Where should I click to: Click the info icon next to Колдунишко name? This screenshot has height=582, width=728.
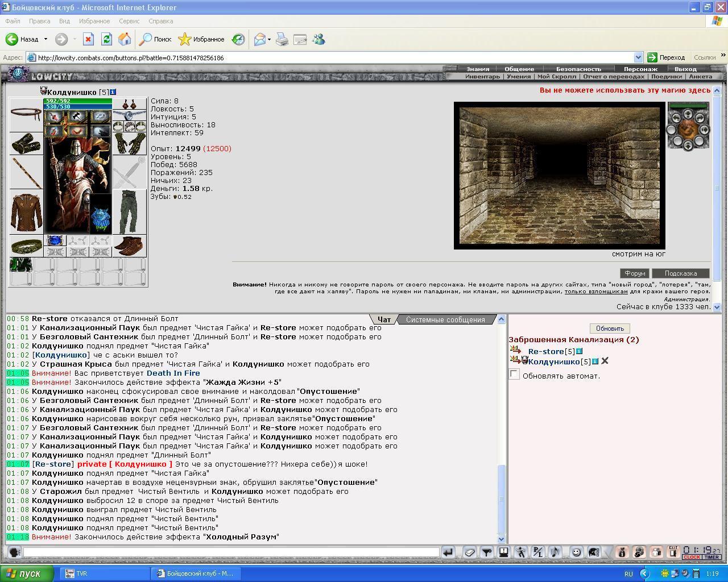(x=113, y=92)
